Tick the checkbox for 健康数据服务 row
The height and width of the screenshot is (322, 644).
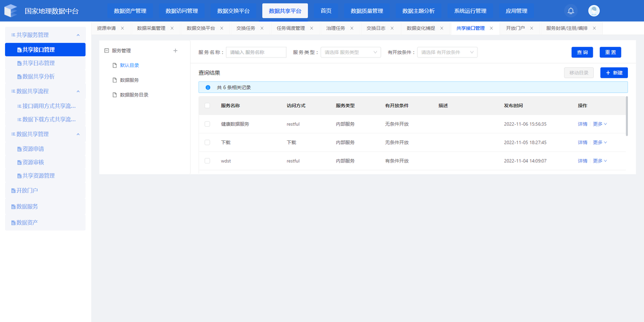(x=207, y=124)
